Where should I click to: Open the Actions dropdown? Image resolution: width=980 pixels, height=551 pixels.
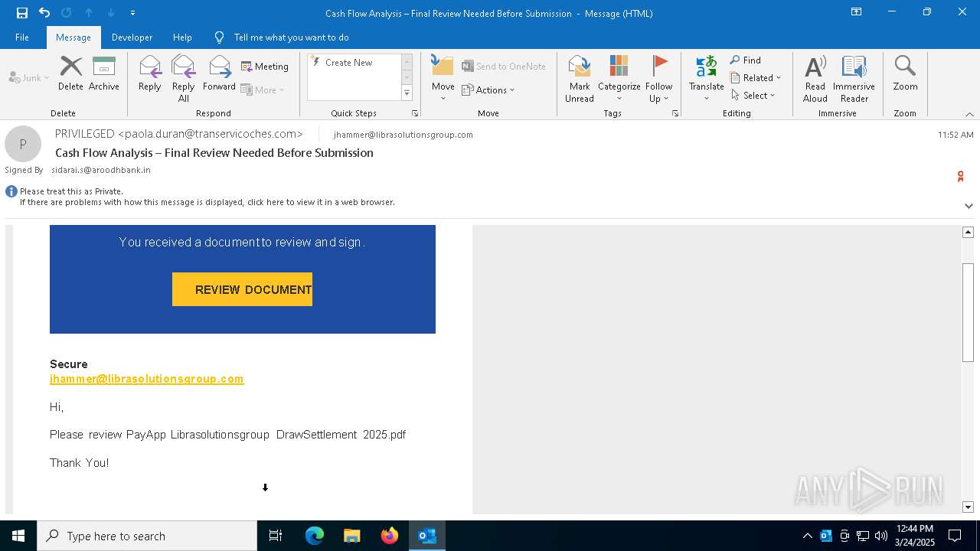[488, 90]
